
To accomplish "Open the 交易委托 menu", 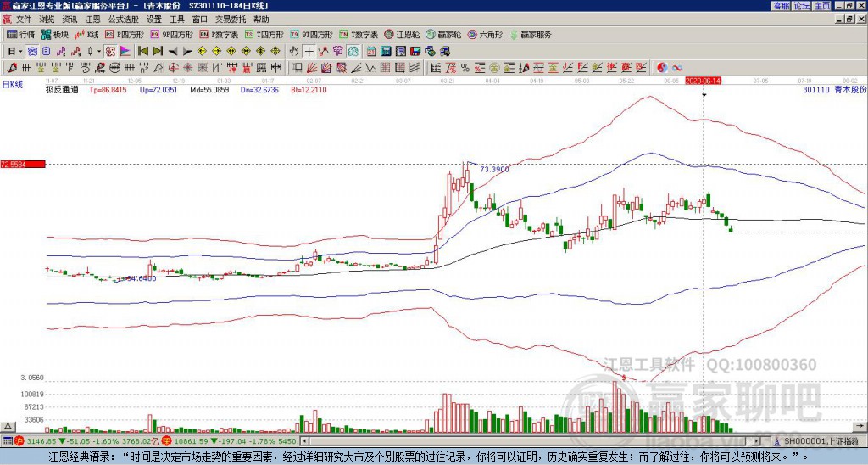I will (231, 20).
